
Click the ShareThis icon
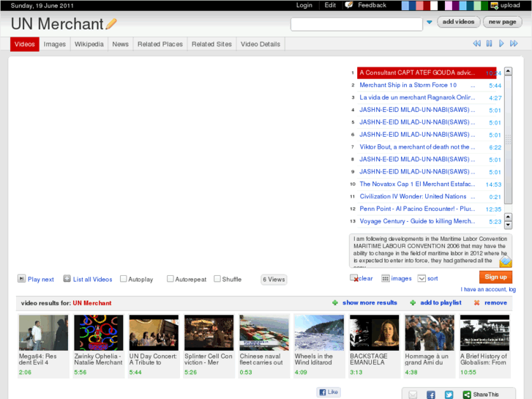coord(467,395)
